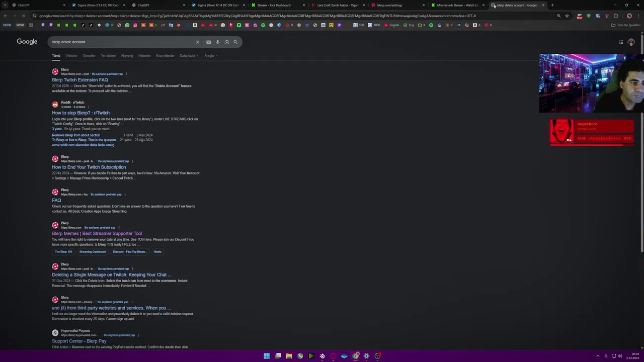This screenshot has height=362, width=644.
Task: Open the Opera GX red icon on taskbar
Action: (x=333, y=356)
